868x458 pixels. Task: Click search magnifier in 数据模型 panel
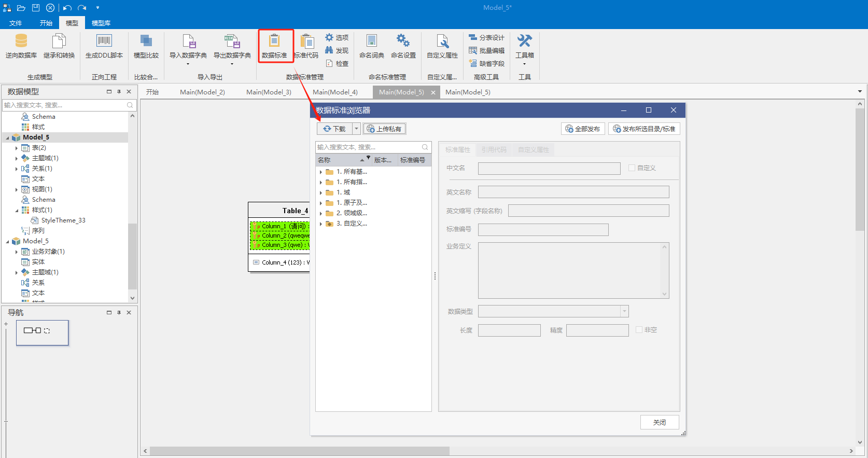pyautogui.click(x=130, y=105)
